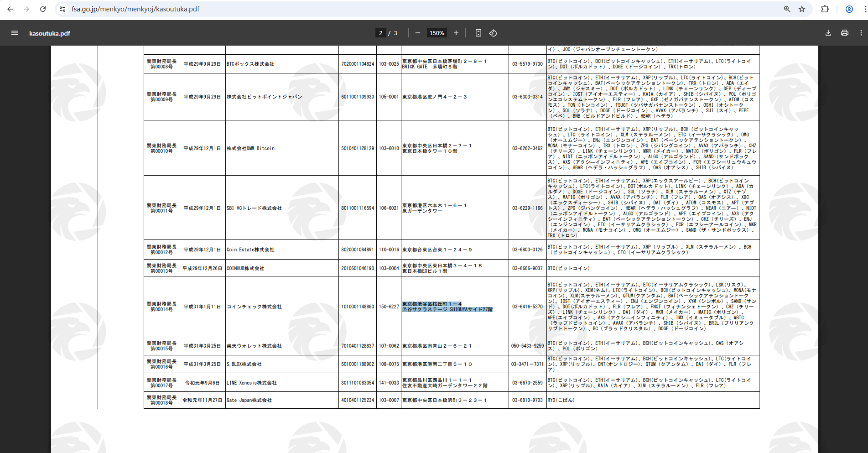Select company name S.BLOX株式会社
The height and width of the screenshot is (453, 868).
click(244, 364)
